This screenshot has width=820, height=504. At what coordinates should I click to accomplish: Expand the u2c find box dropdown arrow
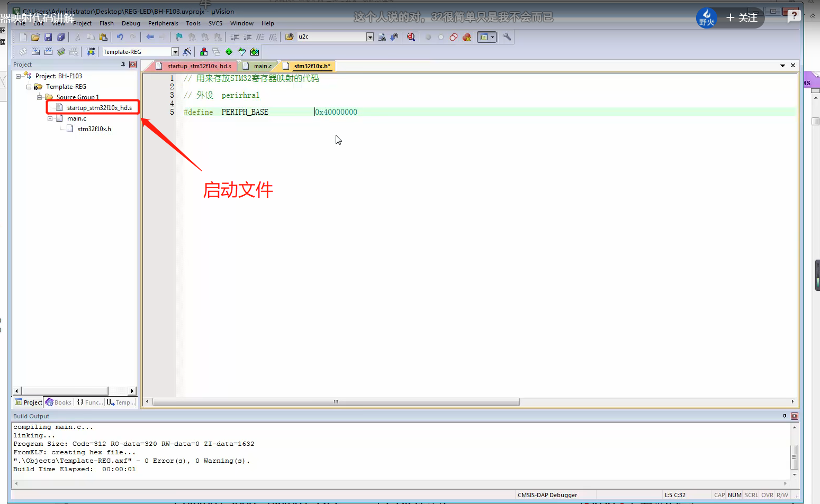(370, 37)
